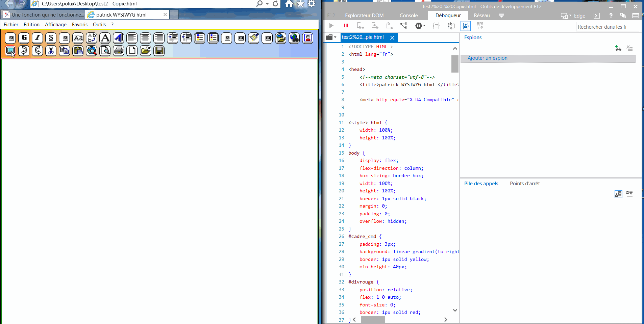Click the paintbrush format icon

click(x=254, y=38)
